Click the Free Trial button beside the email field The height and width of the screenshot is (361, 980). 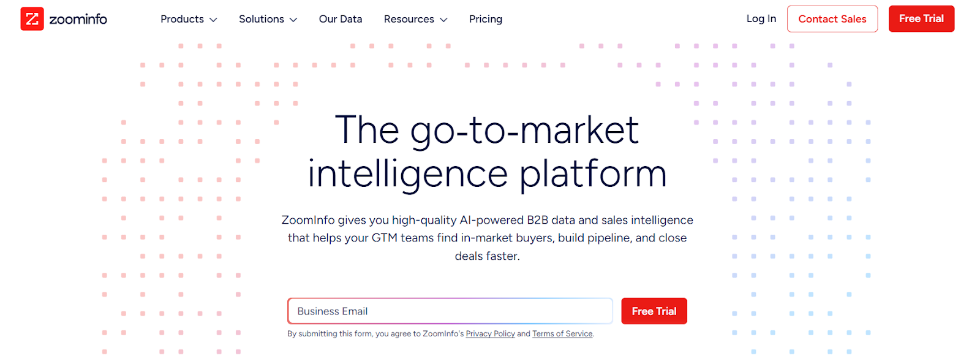pyautogui.click(x=654, y=311)
